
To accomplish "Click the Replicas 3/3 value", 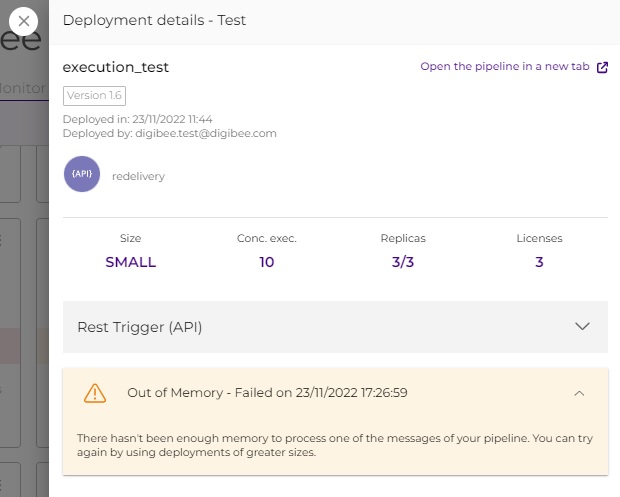I will 403,262.
